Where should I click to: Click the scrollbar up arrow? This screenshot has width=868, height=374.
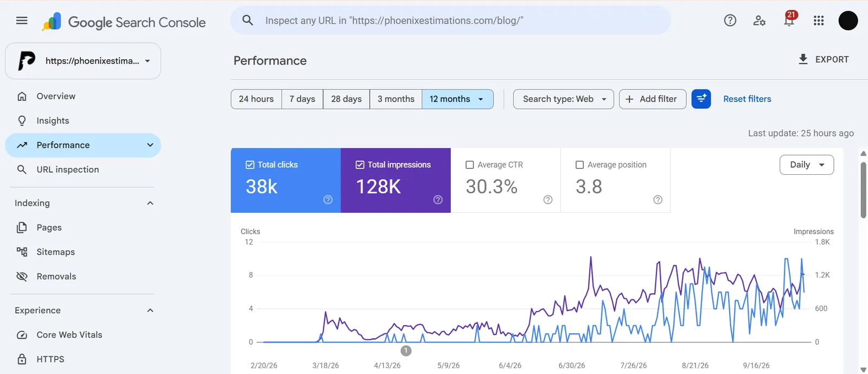click(863, 154)
